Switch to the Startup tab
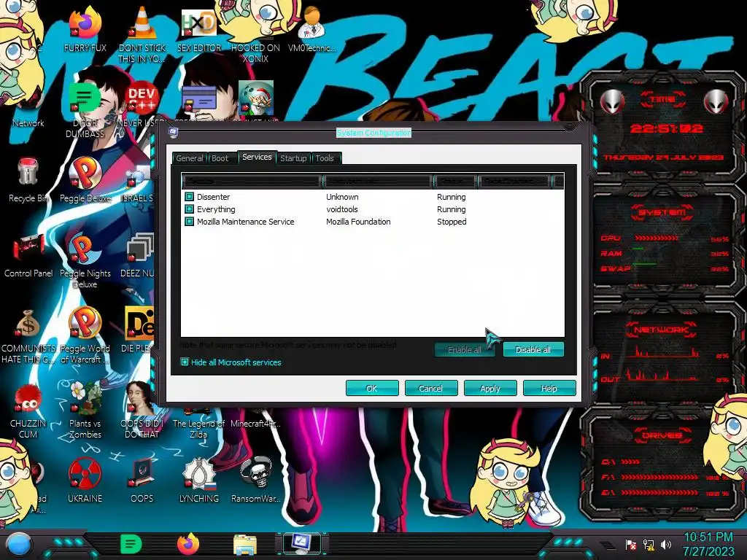Screen dimensions: 747x560 coord(293,158)
